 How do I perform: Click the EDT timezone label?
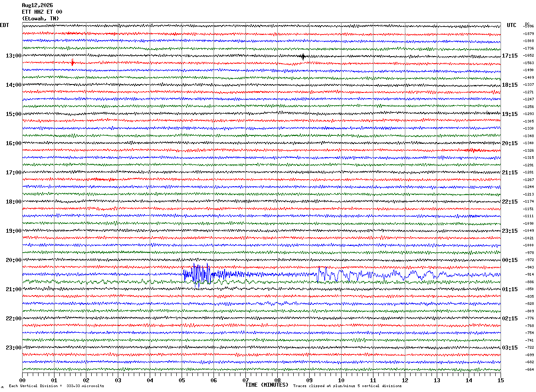pyautogui.click(x=4, y=25)
